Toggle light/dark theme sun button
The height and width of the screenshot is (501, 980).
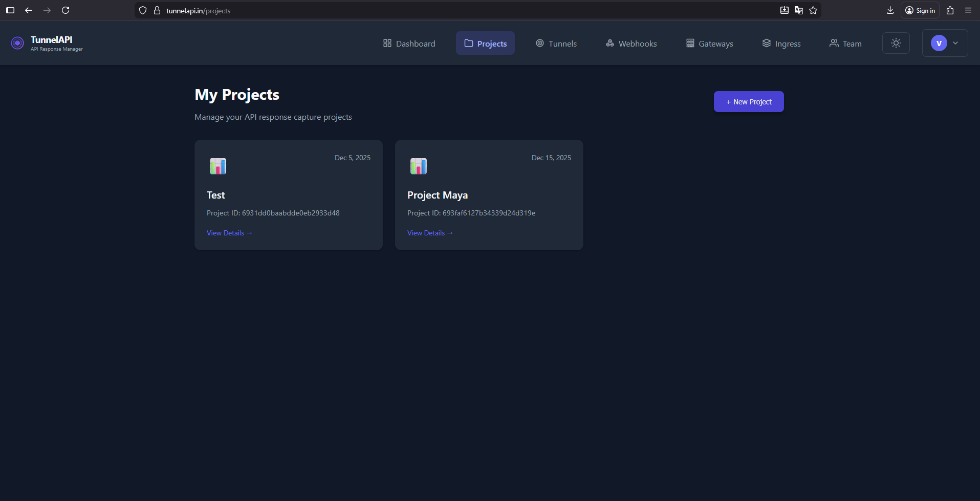(x=896, y=43)
